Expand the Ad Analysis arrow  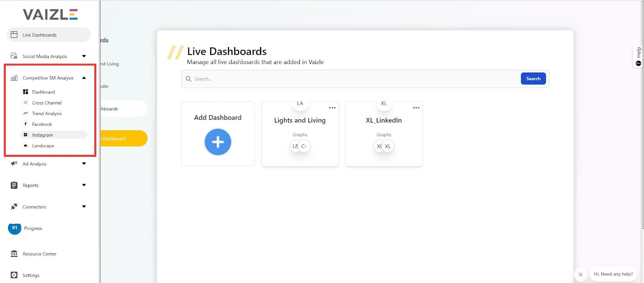[84, 164]
